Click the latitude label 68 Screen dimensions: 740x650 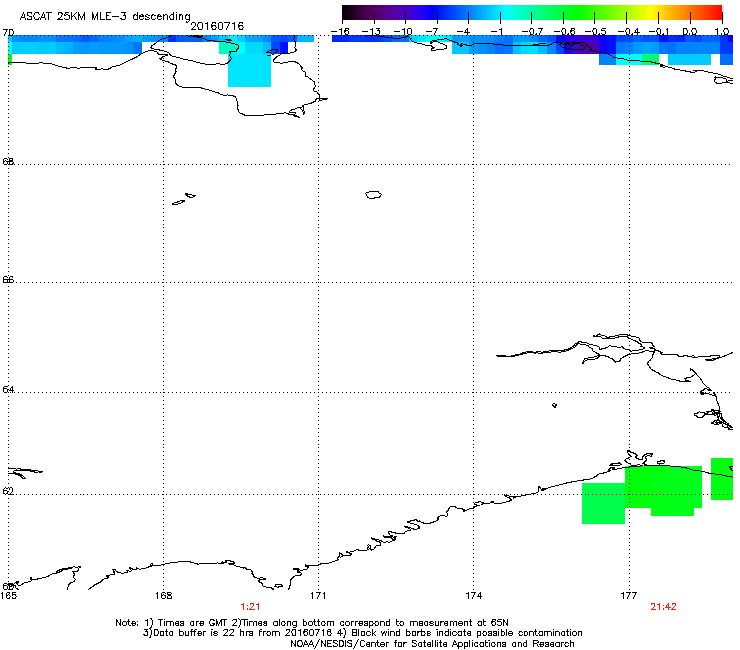point(8,161)
